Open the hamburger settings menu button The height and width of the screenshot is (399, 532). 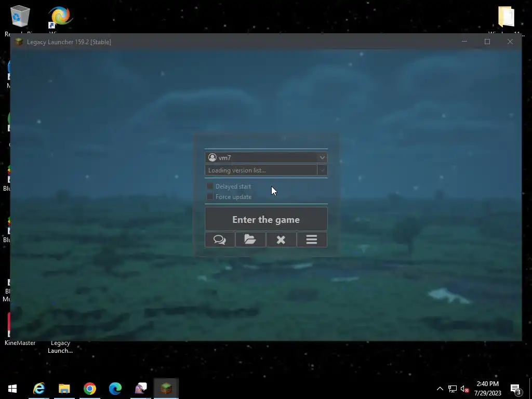312,240
